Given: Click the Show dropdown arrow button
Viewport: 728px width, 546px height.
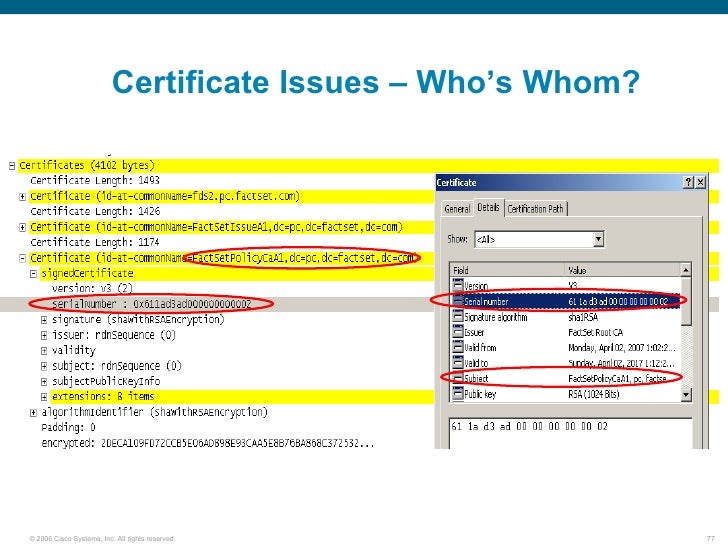Looking at the screenshot, I should (x=598, y=240).
